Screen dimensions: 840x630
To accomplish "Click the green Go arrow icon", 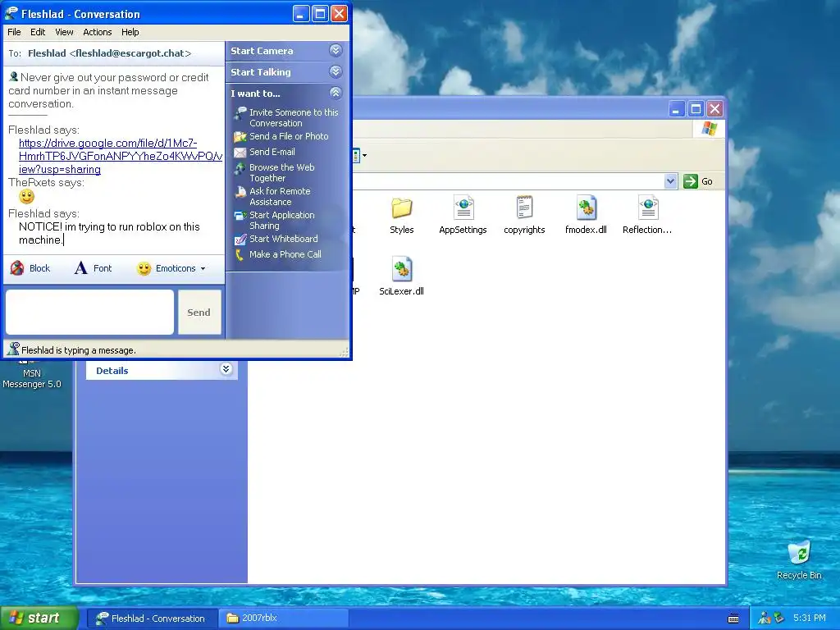I will pyautogui.click(x=691, y=181).
